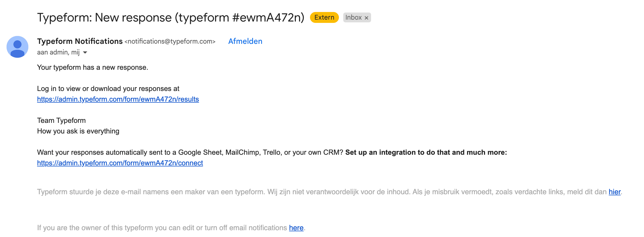
Task: Click the 'How you ask is everything' tagline
Action: pos(78,131)
